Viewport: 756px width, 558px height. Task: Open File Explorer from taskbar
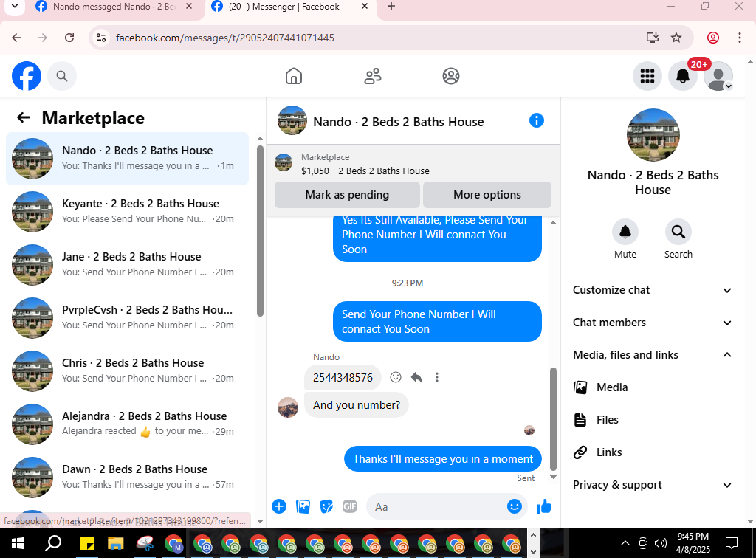116,543
